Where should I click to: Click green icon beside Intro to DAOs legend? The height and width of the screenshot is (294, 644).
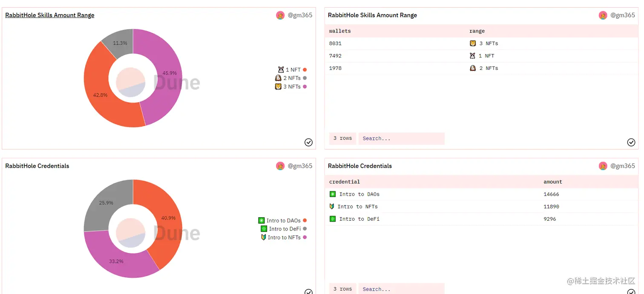click(262, 220)
